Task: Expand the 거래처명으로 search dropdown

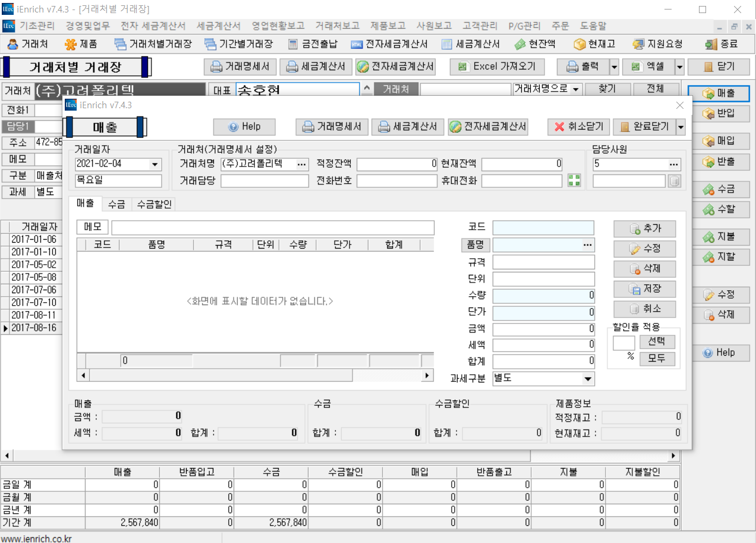Action: coord(576,89)
